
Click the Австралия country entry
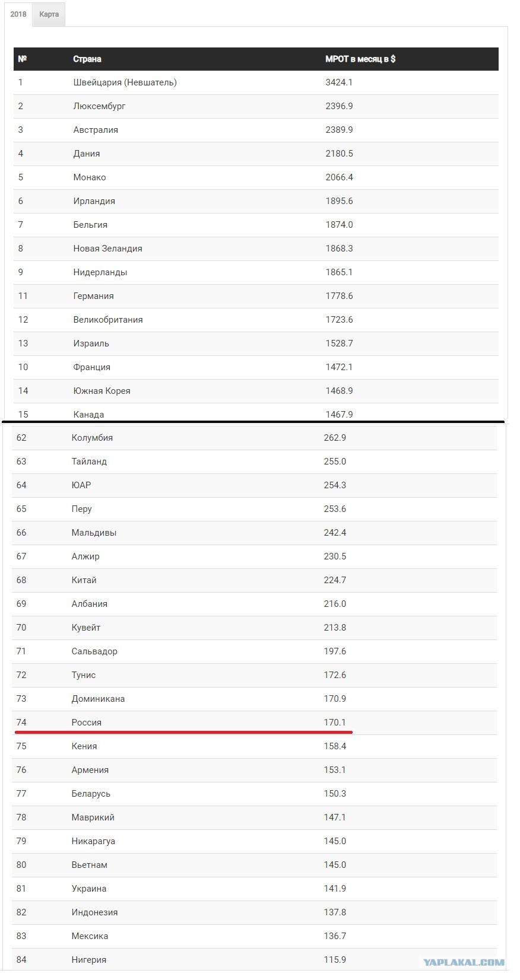pyautogui.click(x=96, y=130)
